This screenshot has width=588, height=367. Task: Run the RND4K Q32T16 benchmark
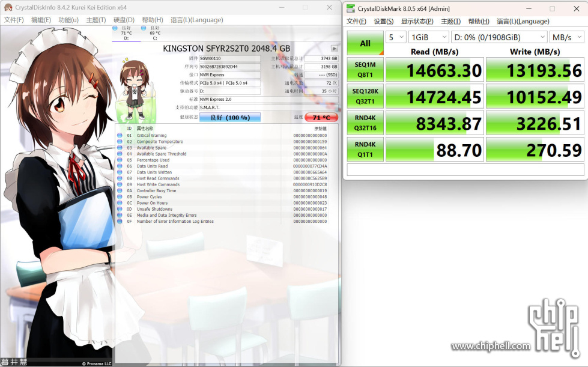(365, 123)
